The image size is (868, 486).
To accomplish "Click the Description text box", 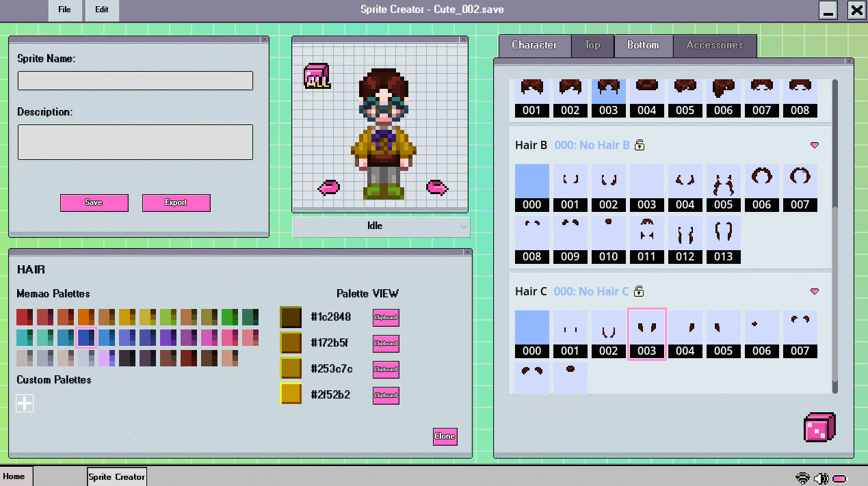I will [135, 142].
